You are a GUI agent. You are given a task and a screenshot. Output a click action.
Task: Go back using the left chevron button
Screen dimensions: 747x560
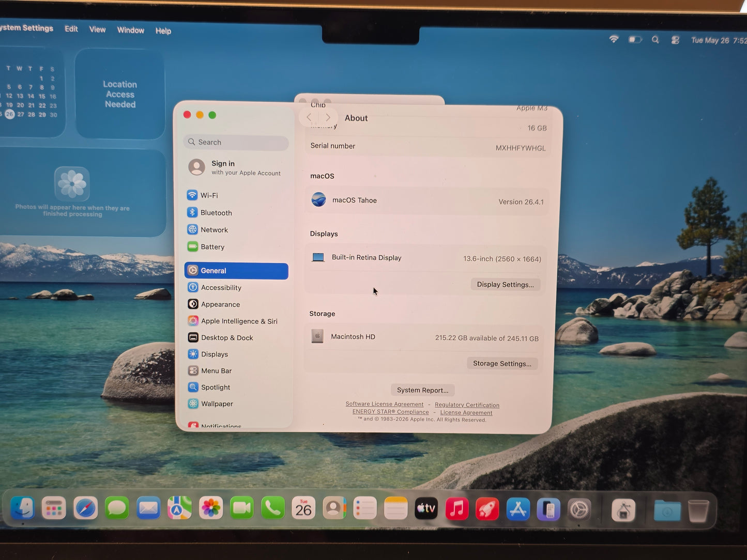click(309, 117)
